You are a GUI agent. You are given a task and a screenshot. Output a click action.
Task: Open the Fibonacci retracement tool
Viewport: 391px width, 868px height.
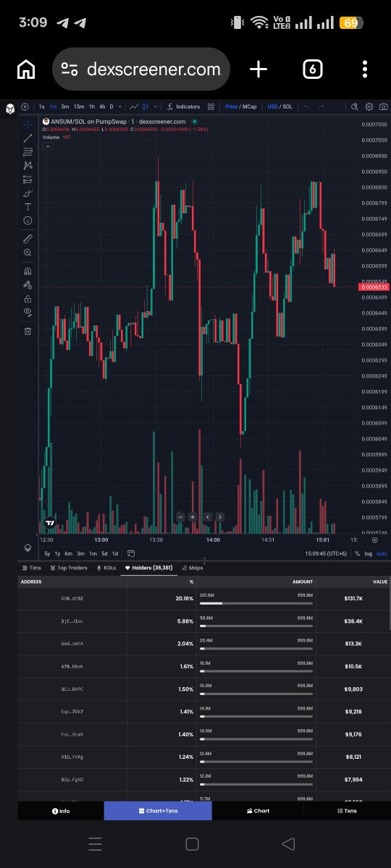tap(28, 152)
